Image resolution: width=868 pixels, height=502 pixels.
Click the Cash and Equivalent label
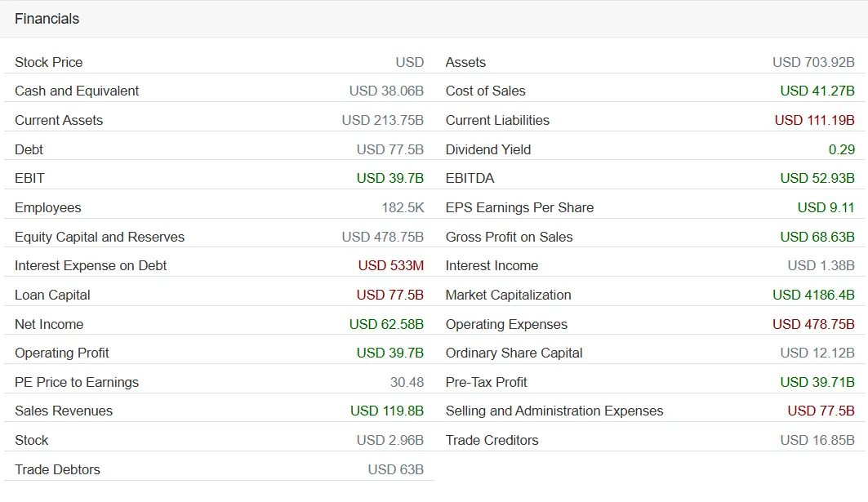point(77,91)
